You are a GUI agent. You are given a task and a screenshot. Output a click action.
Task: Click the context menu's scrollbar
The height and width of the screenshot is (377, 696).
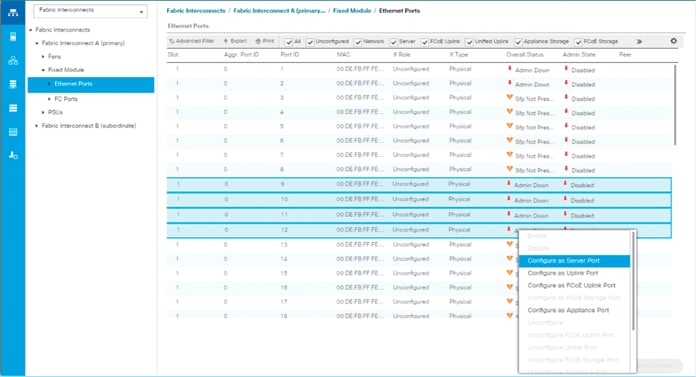tap(633, 281)
